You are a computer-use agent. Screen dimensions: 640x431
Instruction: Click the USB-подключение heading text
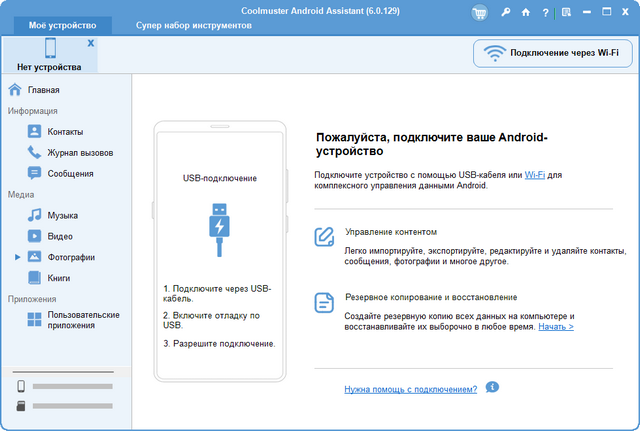click(220, 178)
